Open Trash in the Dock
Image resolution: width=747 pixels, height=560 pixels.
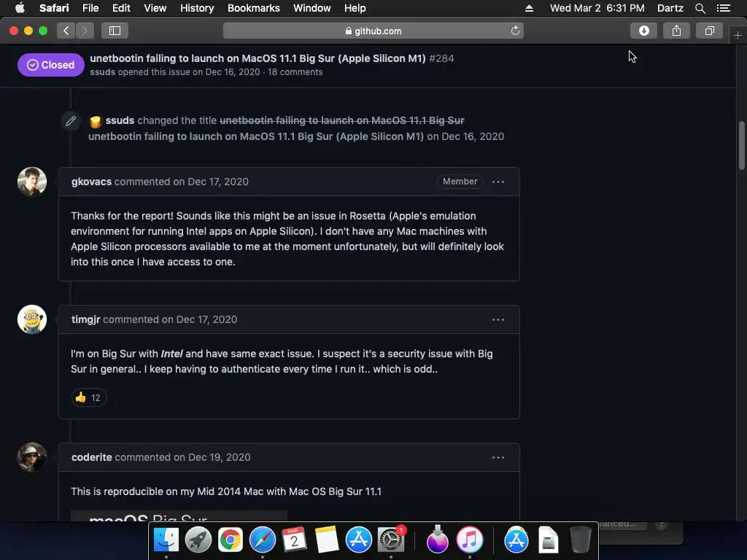point(580,540)
